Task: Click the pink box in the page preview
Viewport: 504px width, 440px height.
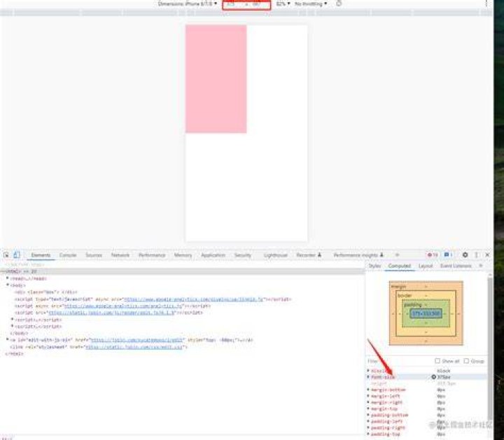Action: 216,78
